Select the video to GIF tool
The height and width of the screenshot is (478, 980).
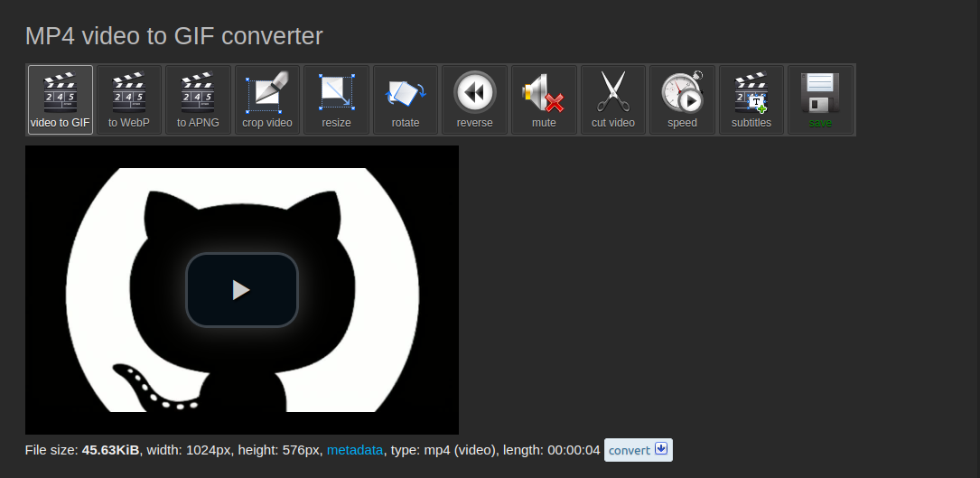pos(60,99)
